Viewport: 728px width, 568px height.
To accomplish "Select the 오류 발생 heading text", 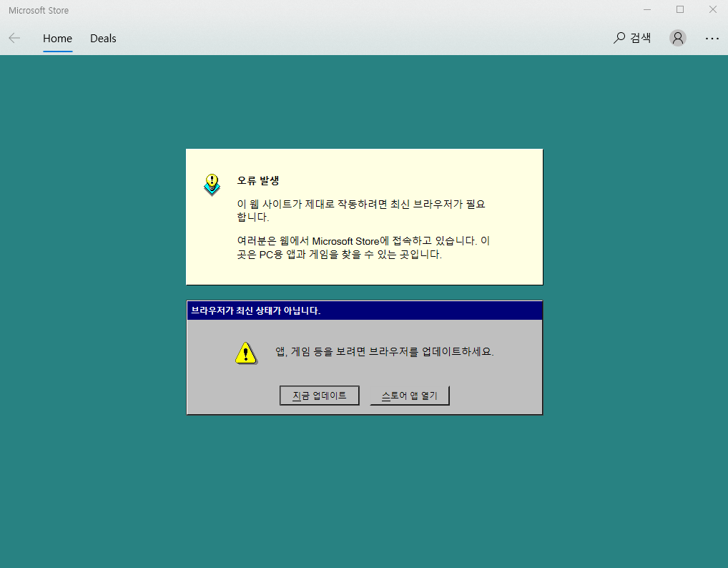I will [257, 181].
